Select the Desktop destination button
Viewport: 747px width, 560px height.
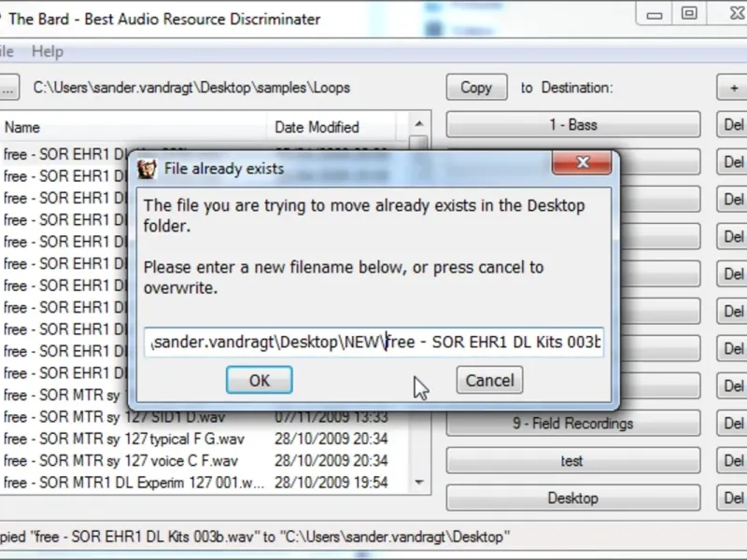coord(573,498)
